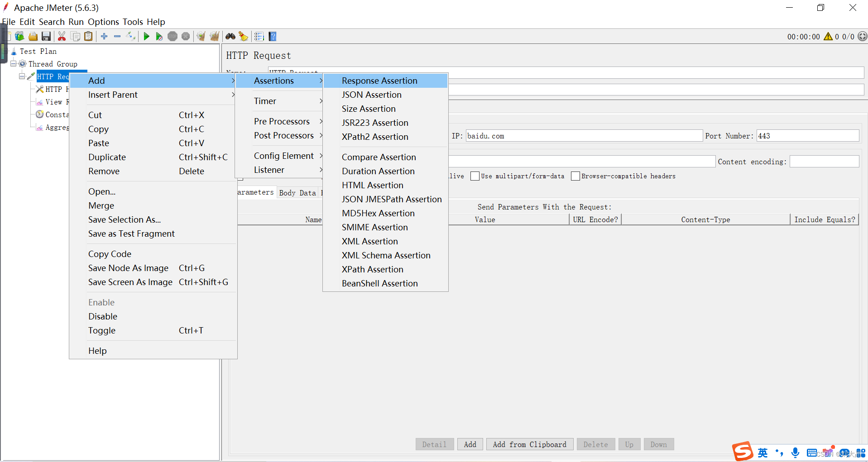The image size is (868, 462).
Task: Toggle Browser-compatible headers checkbox
Action: [575, 176]
